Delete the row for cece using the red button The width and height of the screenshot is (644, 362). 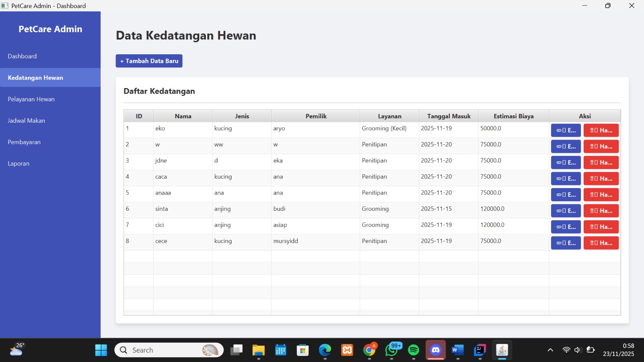click(x=601, y=243)
